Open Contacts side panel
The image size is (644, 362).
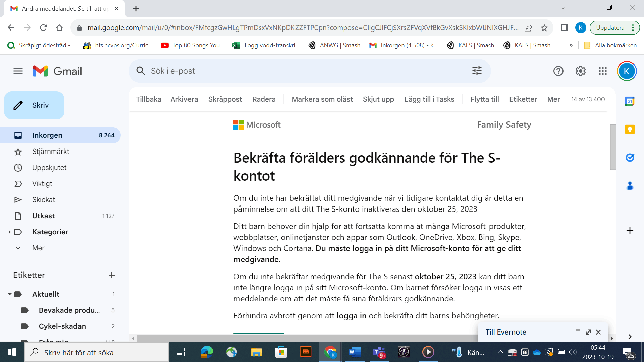[x=630, y=186]
